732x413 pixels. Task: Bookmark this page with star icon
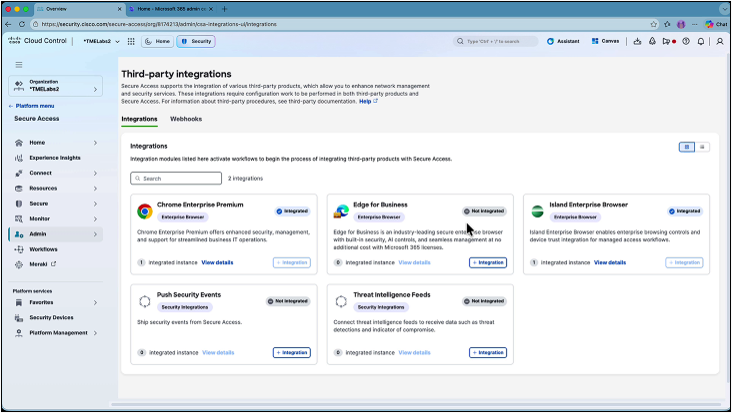click(x=654, y=24)
